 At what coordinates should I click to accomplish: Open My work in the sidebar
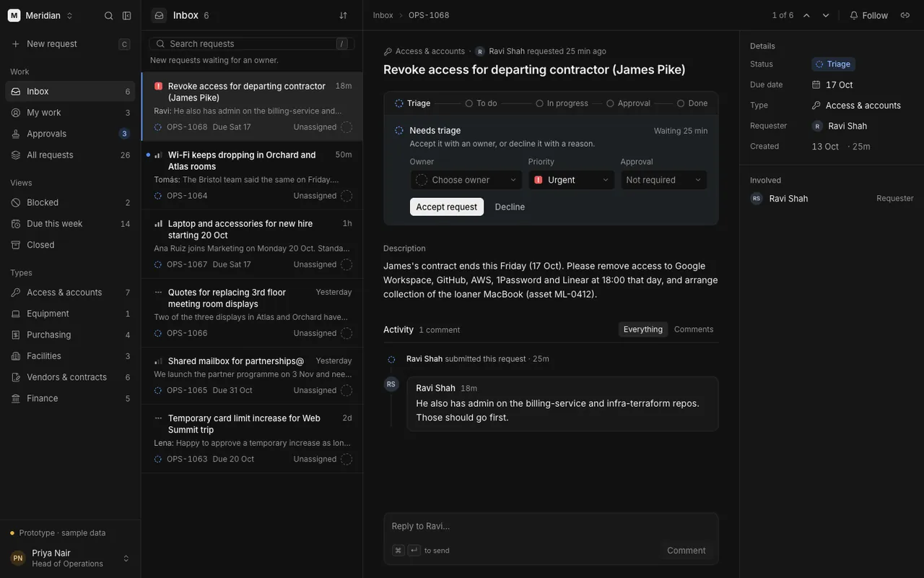70,113
